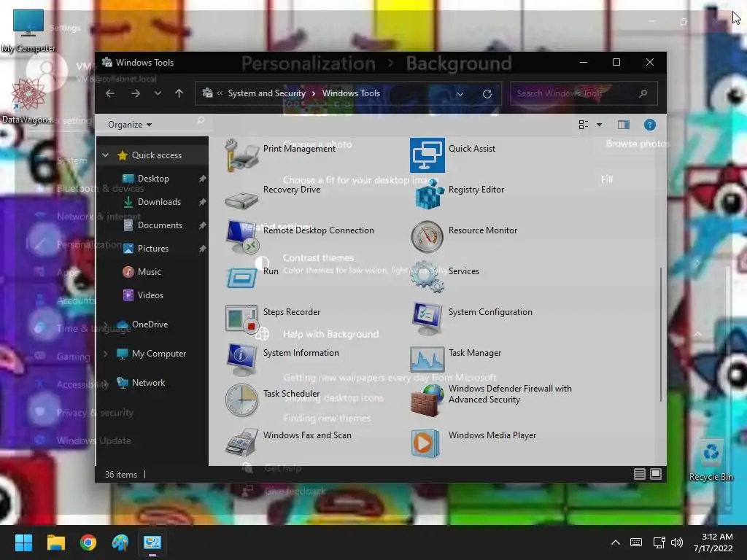Open the Recycle Bin desktop icon
Image resolution: width=747 pixels, height=560 pixels.
711,460
